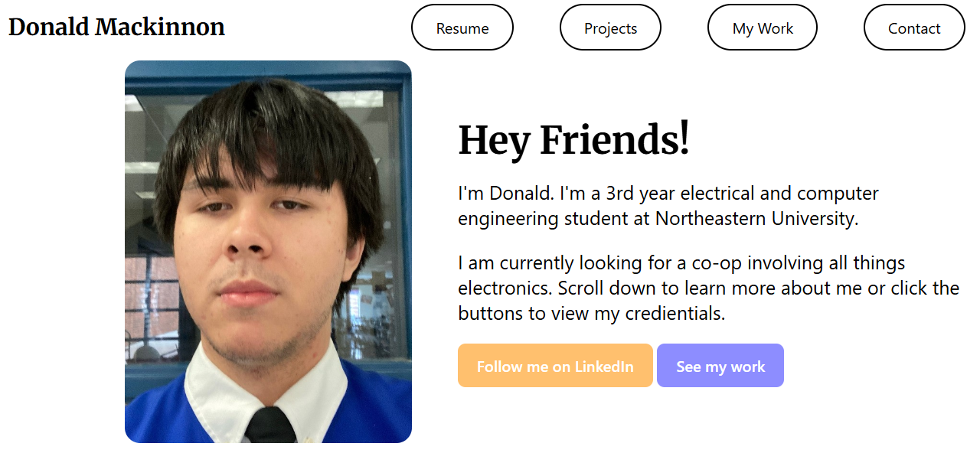980x453 pixels.
Task: Click the Northeastern University text
Action: pos(756,219)
